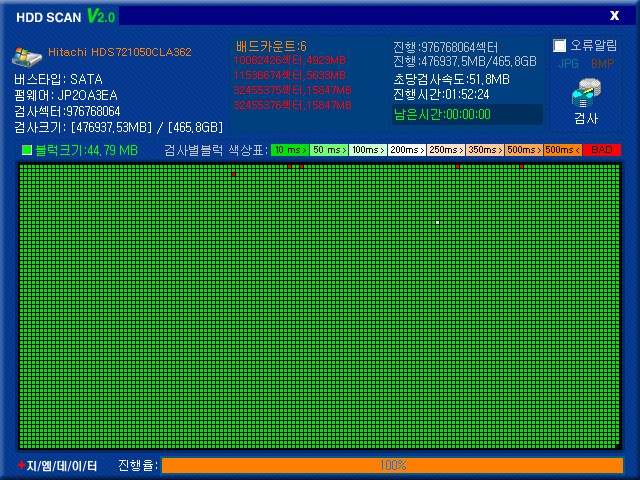
Task: Select the 250ms color legend swatch
Action: [x=446, y=150]
